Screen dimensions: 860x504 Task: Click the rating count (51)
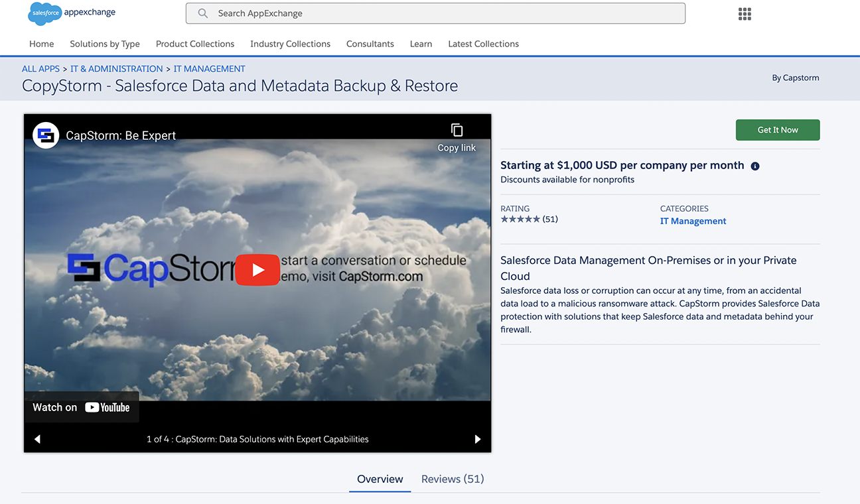click(x=550, y=219)
